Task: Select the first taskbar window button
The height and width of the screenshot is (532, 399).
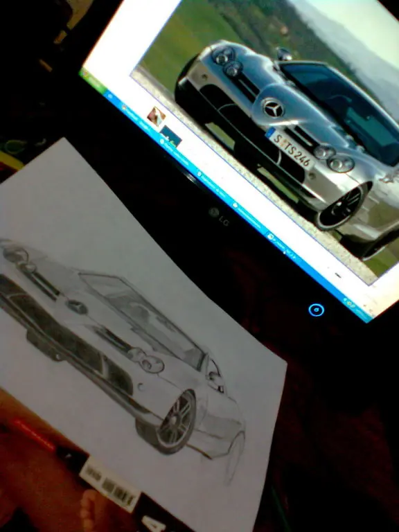Action: coord(135,117)
